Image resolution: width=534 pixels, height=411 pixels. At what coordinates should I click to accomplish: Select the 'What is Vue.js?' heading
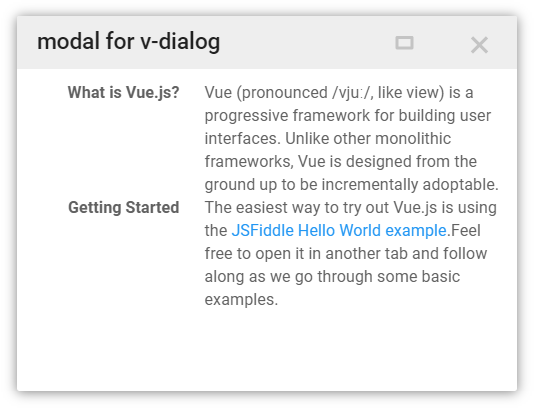point(124,92)
